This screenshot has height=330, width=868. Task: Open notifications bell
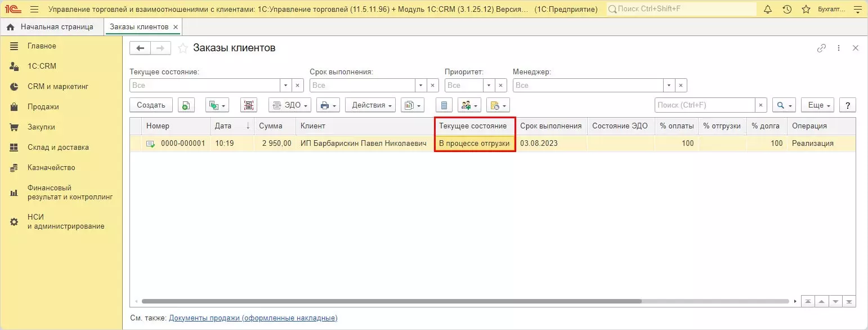pos(768,9)
